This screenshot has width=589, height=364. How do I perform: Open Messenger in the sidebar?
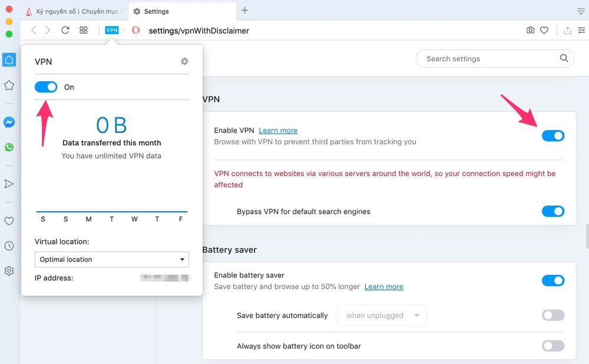9,123
